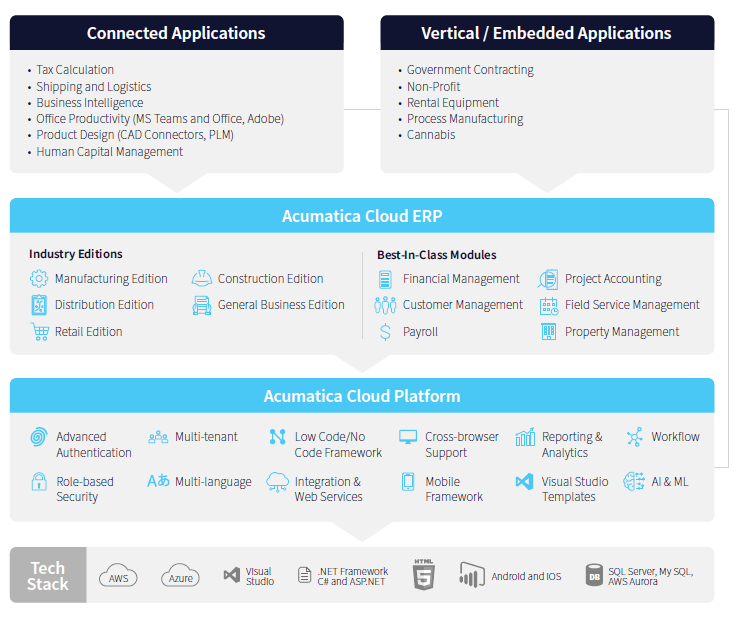Click the Acumatica Cloud ERP banner
738x618 pixels.
pos(362,216)
